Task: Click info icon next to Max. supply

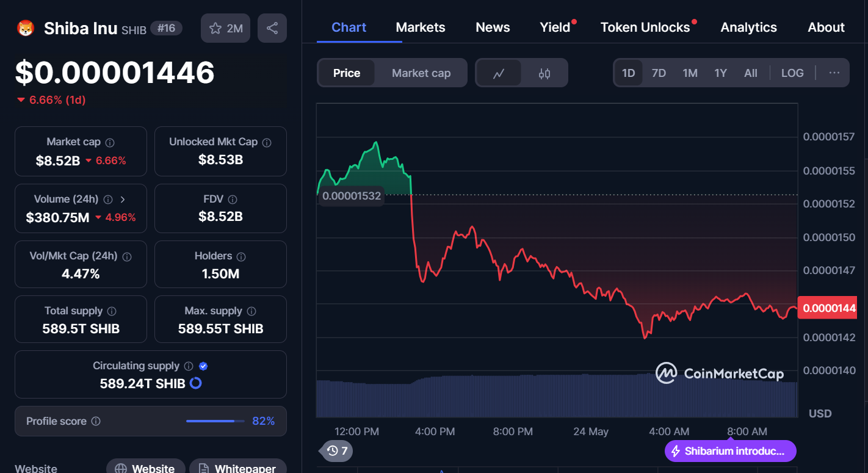Action: coord(251,311)
